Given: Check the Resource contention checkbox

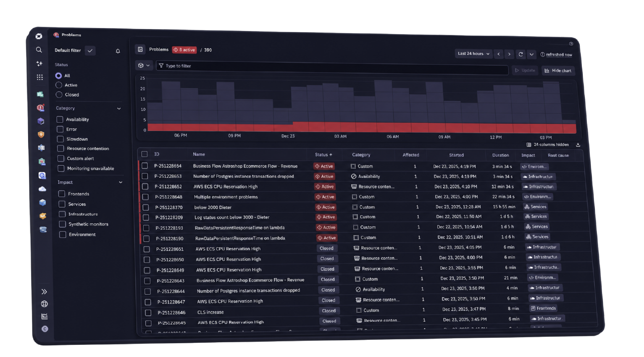Looking at the screenshot, I should pyautogui.click(x=60, y=148).
